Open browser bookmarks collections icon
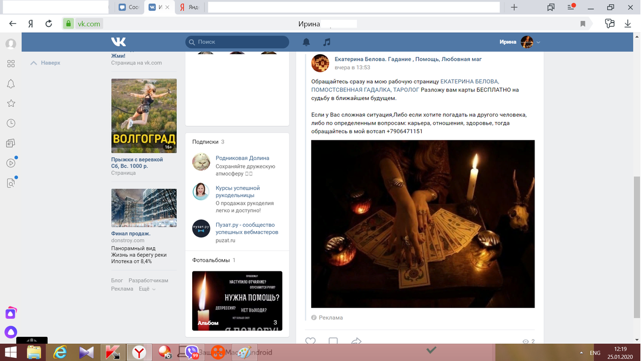 [x=551, y=7]
